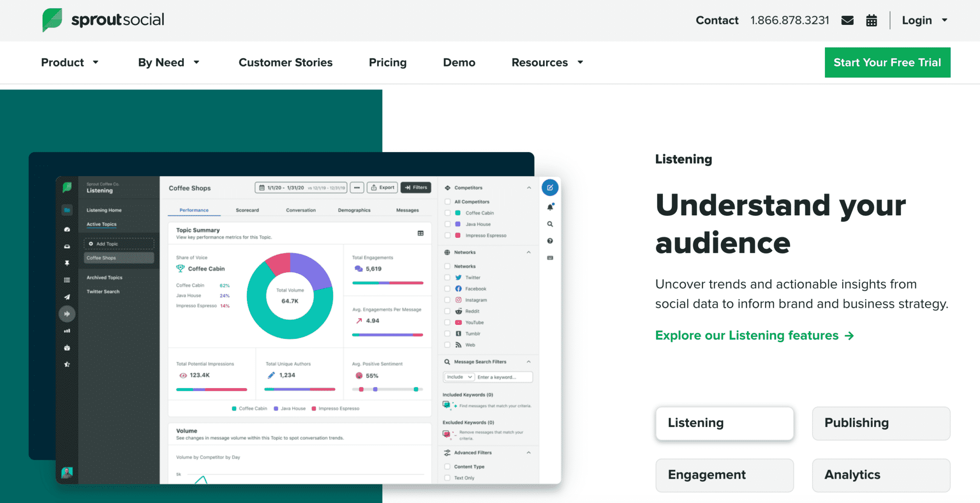Toggle table view icon in Topic Summary

click(421, 233)
